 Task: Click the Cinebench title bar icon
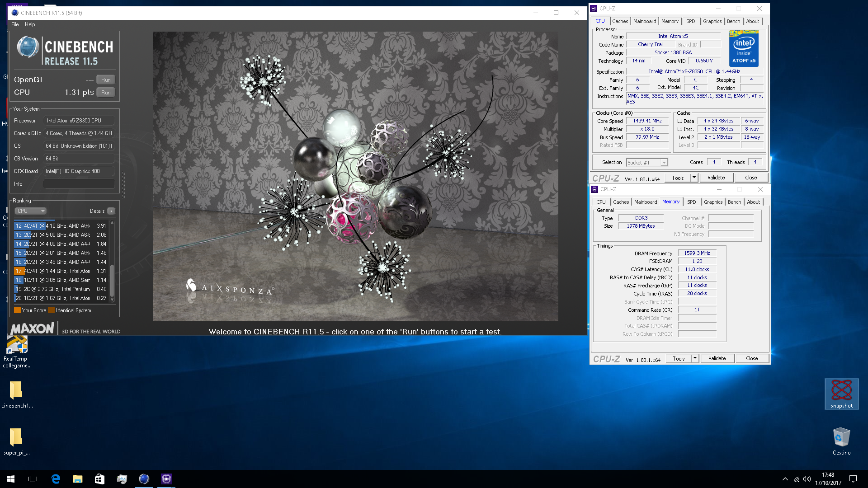(x=15, y=13)
